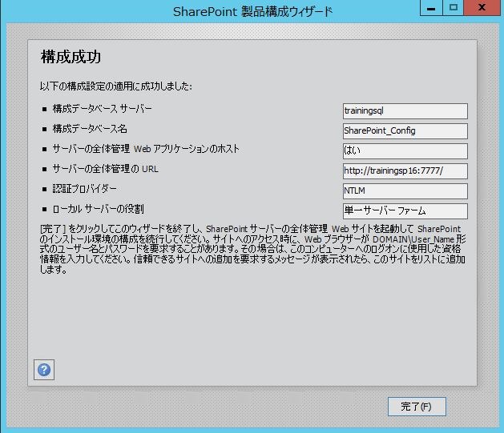Image resolution: width=504 pixels, height=433 pixels.
Task: Click the 完了(F) finish button
Action: [x=417, y=407]
